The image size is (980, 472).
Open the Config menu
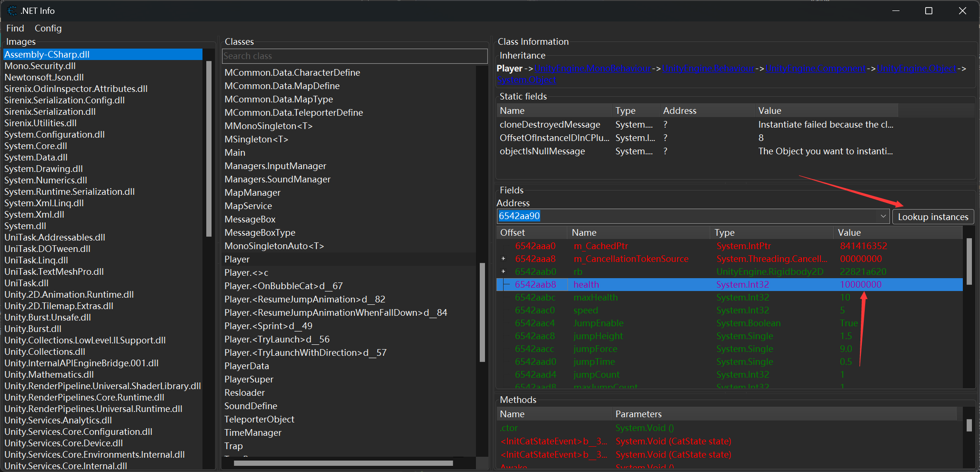coord(48,28)
